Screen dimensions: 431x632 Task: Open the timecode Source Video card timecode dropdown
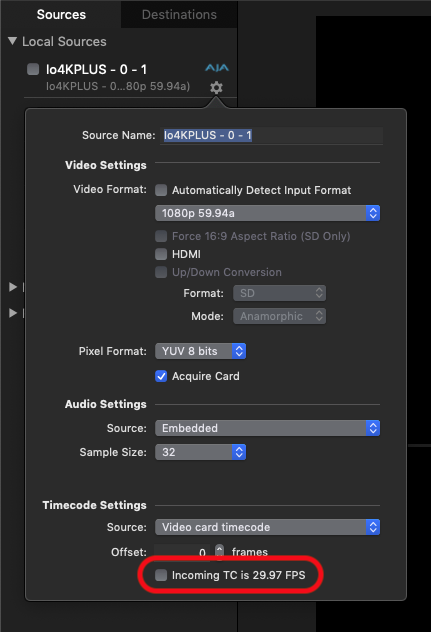pos(267,527)
